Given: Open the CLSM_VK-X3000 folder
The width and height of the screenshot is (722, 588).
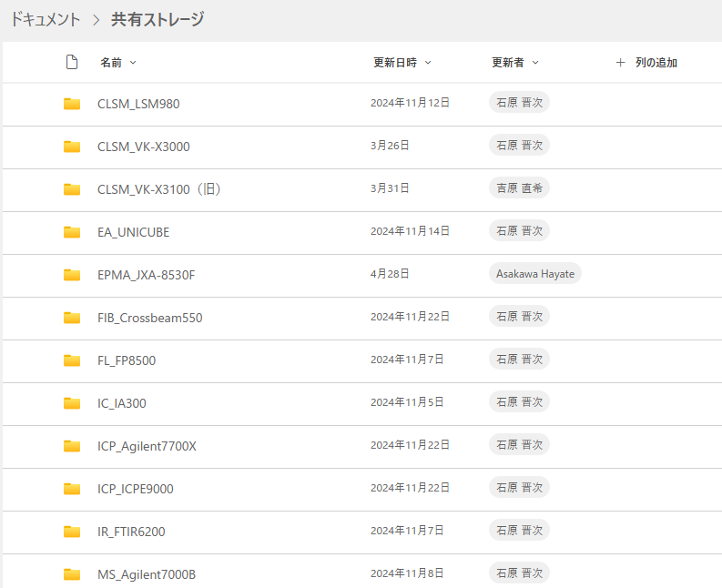Looking at the screenshot, I should [144, 147].
